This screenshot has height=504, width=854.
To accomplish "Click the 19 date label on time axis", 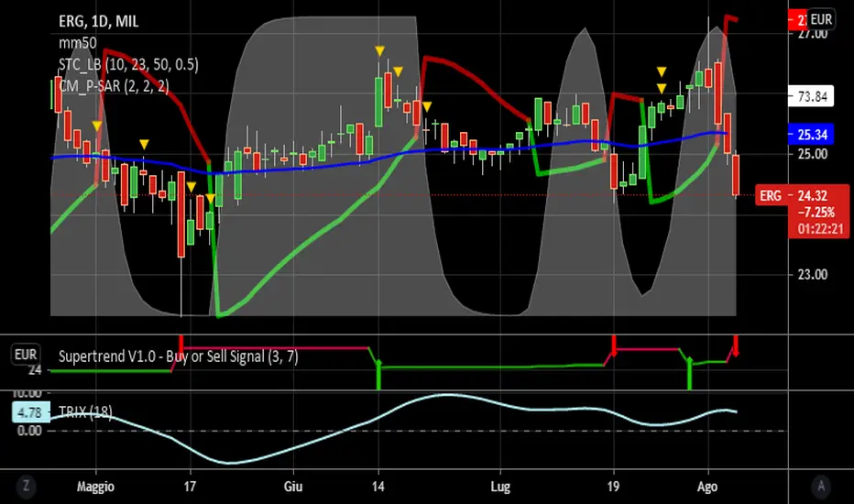I will [x=613, y=486].
